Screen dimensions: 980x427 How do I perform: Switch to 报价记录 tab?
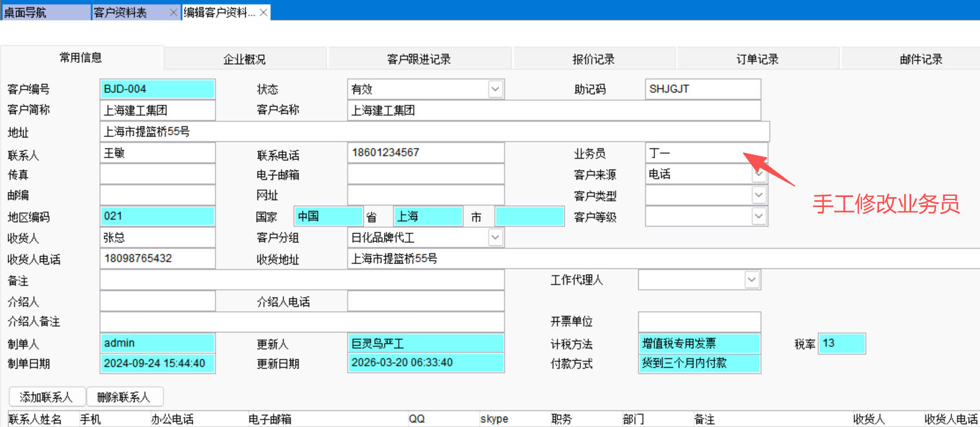593,59
